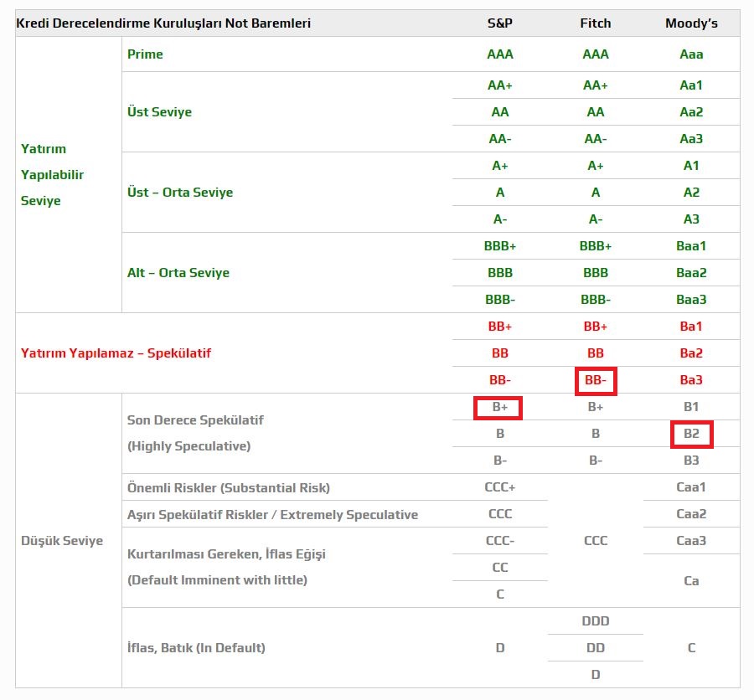754x700 pixels.
Task: Click the red "Ba1" Moody's rating
Action: (x=691, y=327)
